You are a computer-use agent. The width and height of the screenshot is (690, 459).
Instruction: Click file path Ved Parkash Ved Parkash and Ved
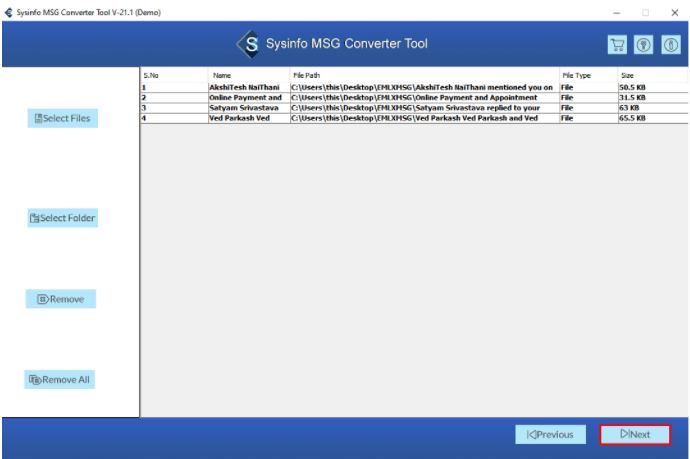point(425,118)
